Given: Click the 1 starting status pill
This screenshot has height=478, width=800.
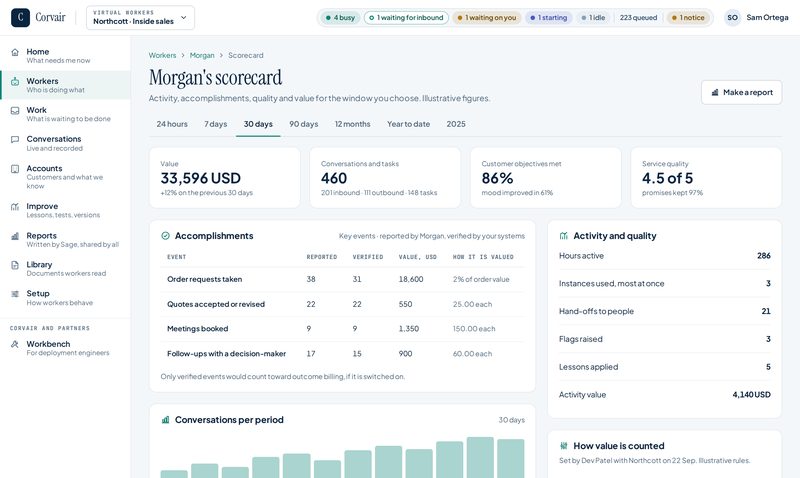Looking at the screenshot, I should point(548,17).
